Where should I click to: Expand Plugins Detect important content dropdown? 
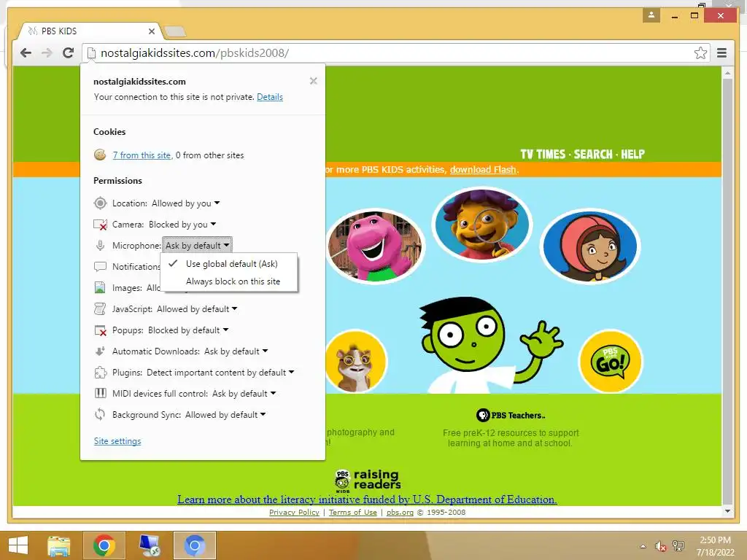pos(220,373)
